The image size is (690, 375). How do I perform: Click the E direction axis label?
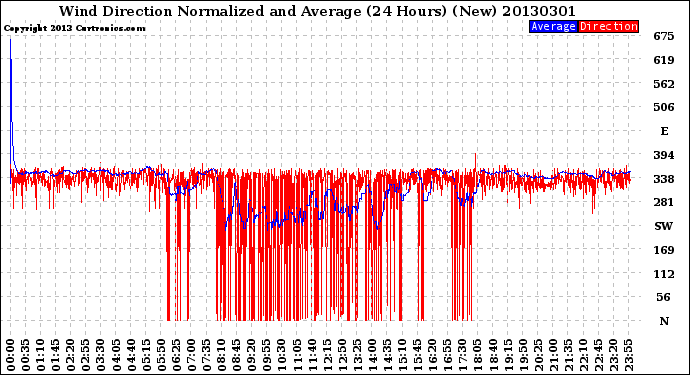(664, 131)
